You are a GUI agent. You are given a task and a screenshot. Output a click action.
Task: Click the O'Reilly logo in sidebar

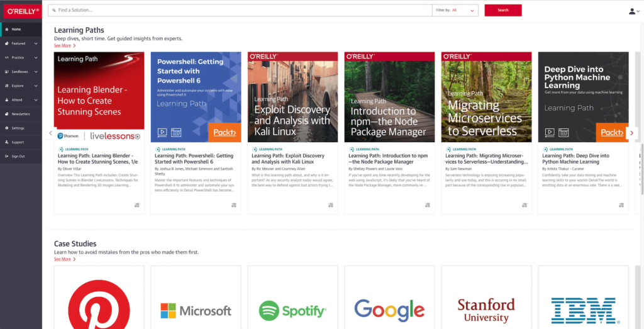[x=21, y=11]
